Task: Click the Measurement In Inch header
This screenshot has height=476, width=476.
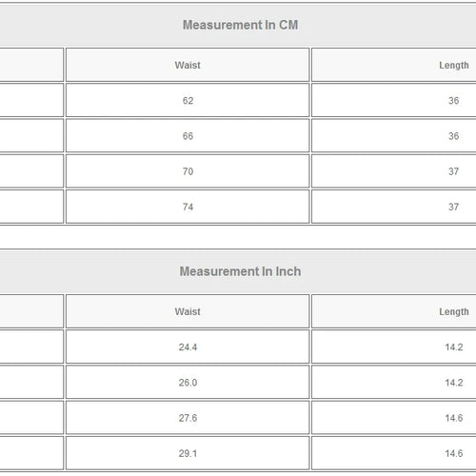Action: point(240,271)
